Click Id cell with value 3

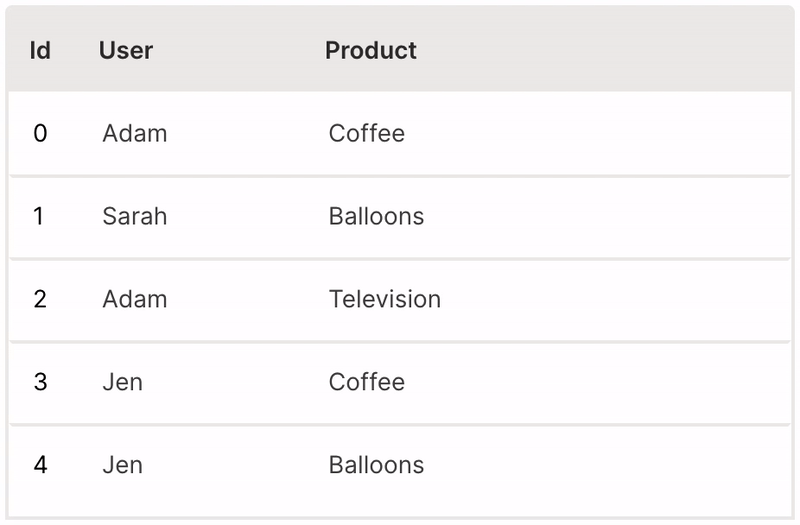pos(40,382)
